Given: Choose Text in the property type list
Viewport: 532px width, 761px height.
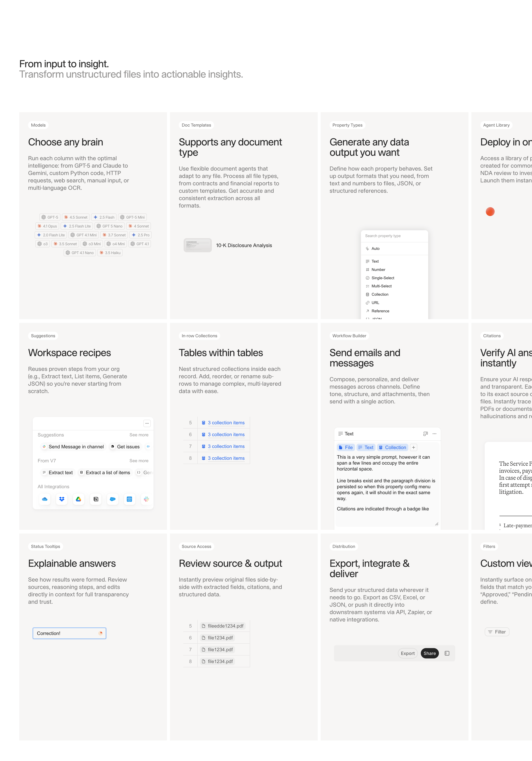Looking at the screenshot, I should pyautogui.click(x=394, y=261).
